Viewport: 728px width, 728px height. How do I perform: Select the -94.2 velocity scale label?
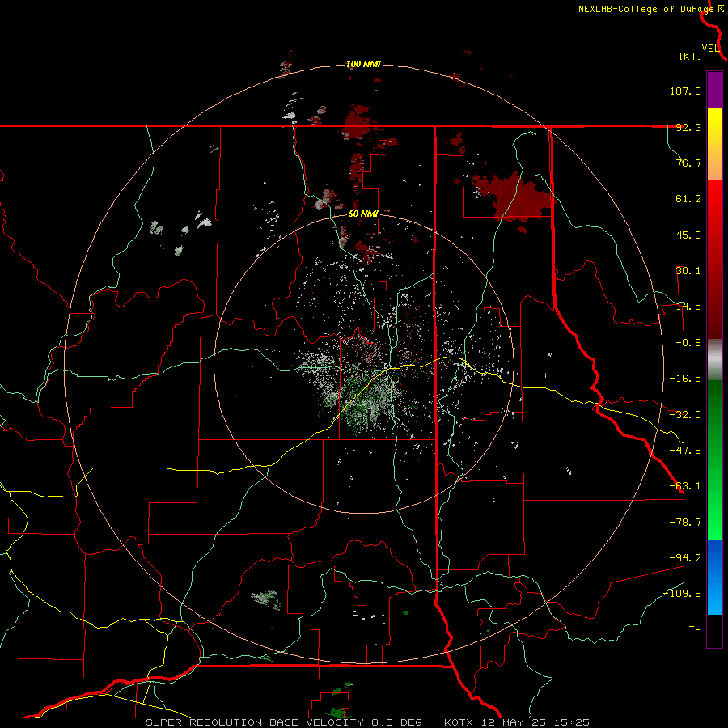click(x=685, y=557)
